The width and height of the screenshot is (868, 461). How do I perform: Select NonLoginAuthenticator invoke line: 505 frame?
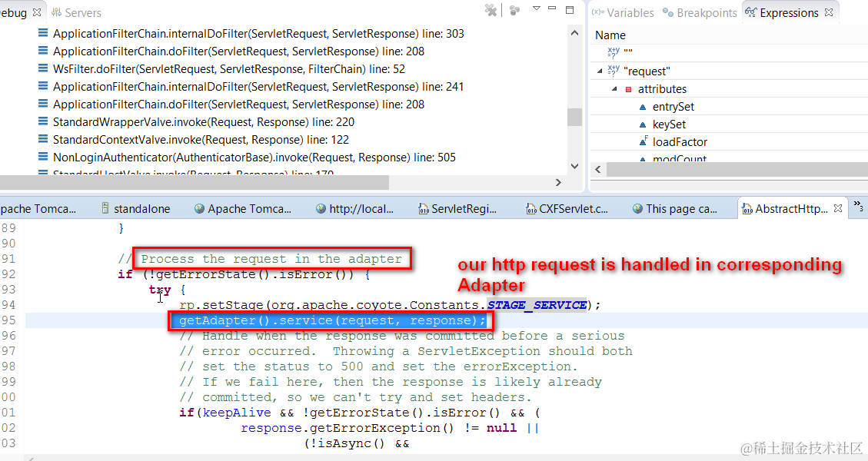coord(254,158)
